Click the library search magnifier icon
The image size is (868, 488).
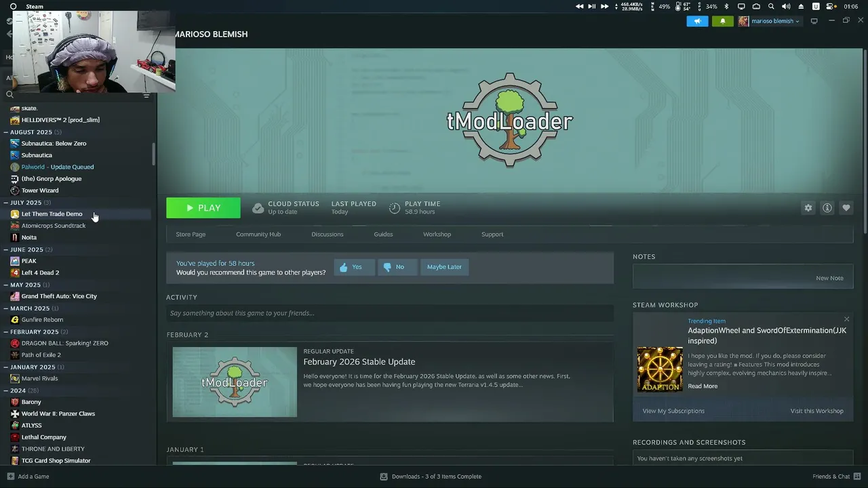(x=9, y=95)
